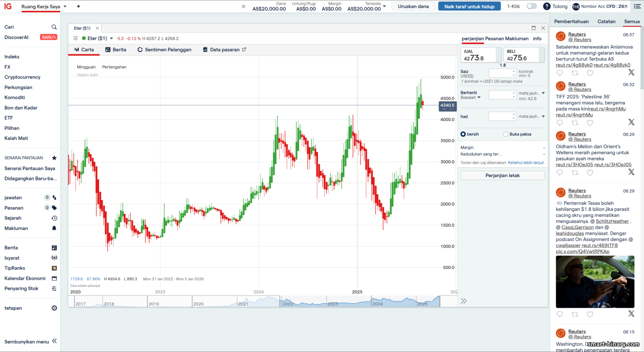Select the bersih radio button
The image size is (644, 352).
pos(463,134)
